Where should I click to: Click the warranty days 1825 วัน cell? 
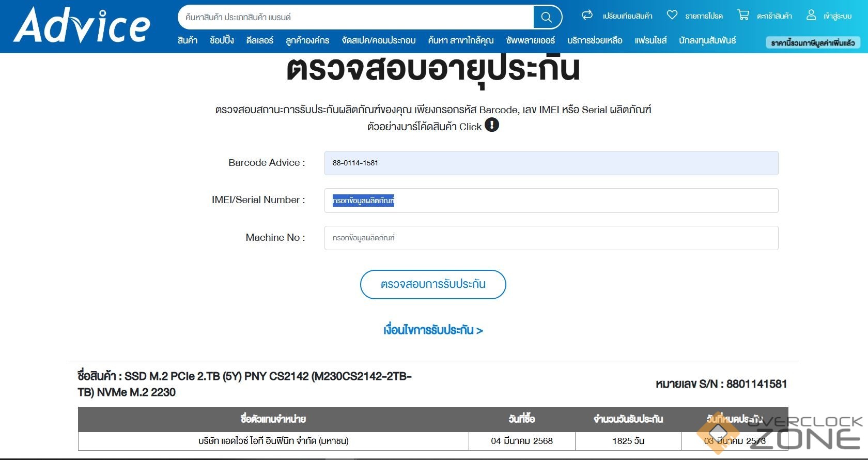point(628,441)
